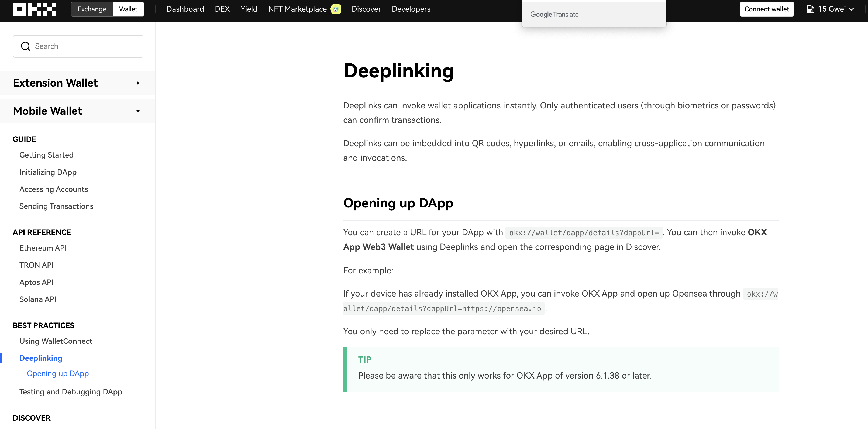
Task: Click the Connect wallet button
Action: (x=766, y=9)
